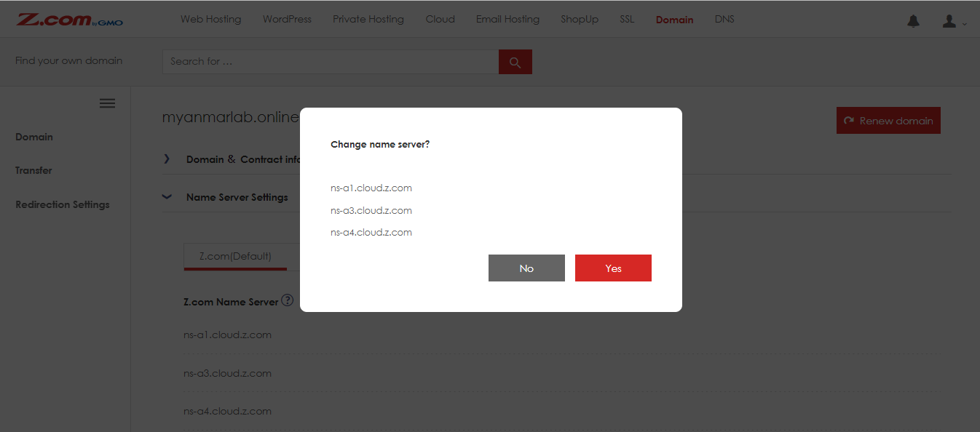Click the Z.com Name Server help icon
Image resolution: width=980 pixels, height=432 pixels.
click(x=288, y=300)
